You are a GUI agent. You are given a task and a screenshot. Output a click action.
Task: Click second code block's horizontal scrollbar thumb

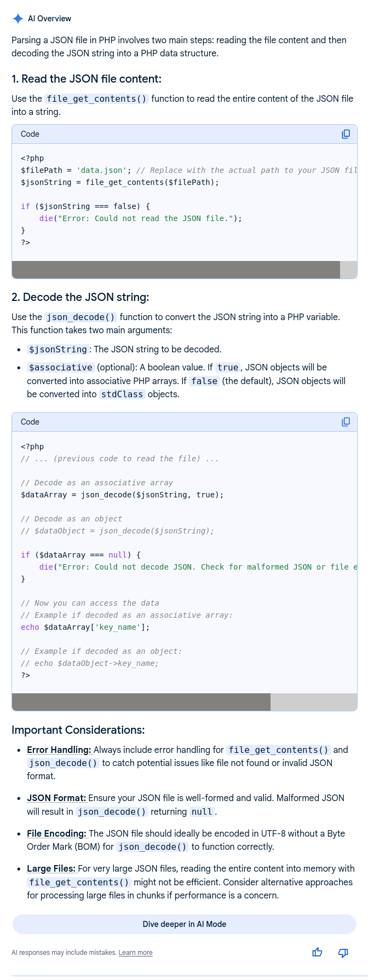click(x=141, y=702)
